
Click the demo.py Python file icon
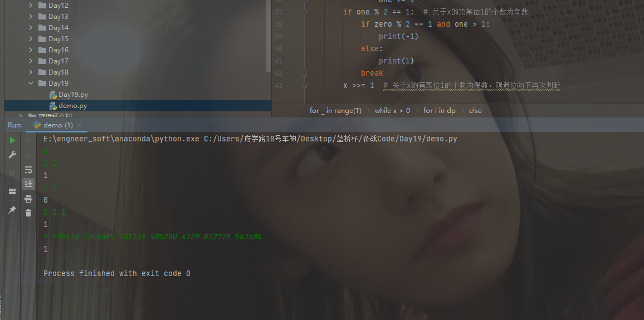(x=53, y=106)
